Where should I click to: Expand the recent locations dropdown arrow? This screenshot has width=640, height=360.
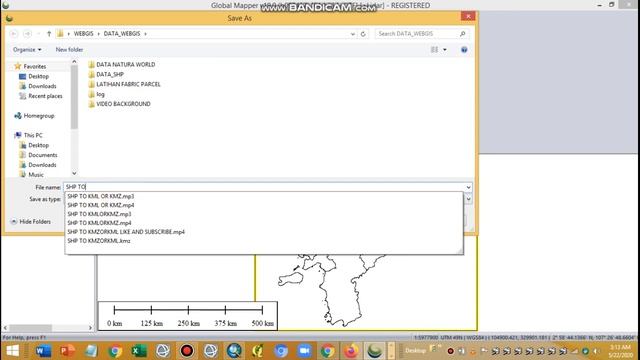[38, 33]
